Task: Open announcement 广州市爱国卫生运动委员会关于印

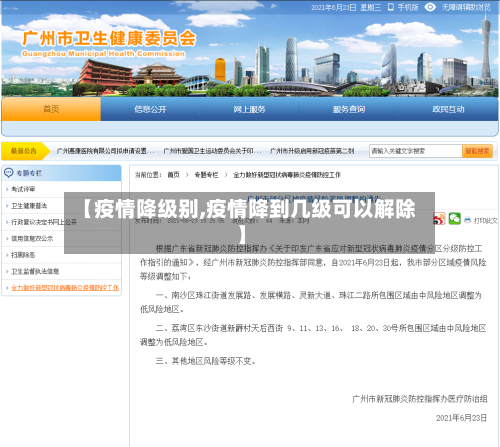Action: coord(212,151)
